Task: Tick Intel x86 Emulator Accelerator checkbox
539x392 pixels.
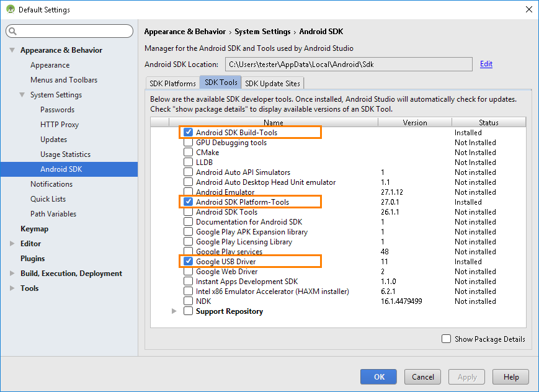Action: [188, 292]
